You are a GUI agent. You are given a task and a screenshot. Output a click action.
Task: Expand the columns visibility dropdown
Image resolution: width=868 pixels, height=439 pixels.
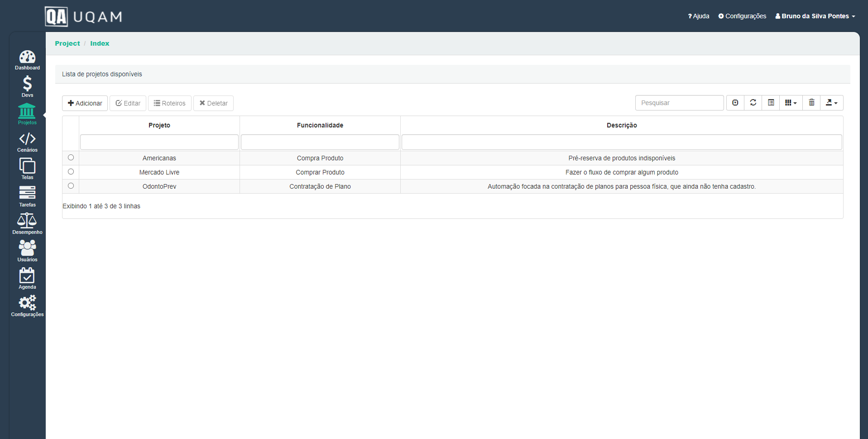pos(791,103)
